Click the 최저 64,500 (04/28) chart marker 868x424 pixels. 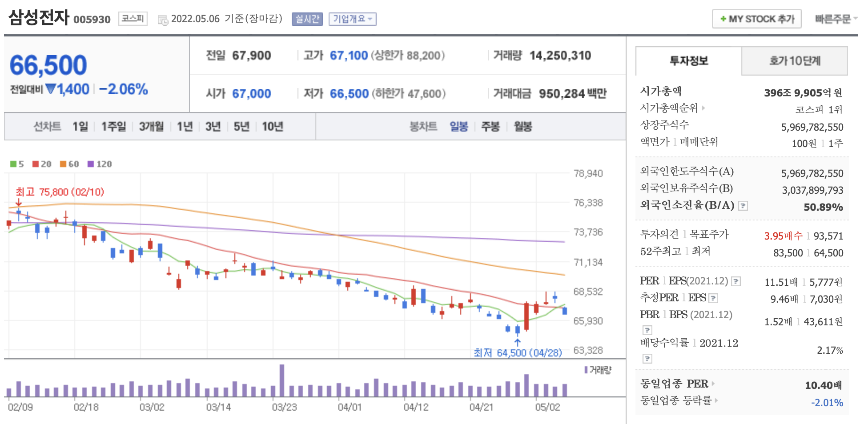(x=518, y=353)
